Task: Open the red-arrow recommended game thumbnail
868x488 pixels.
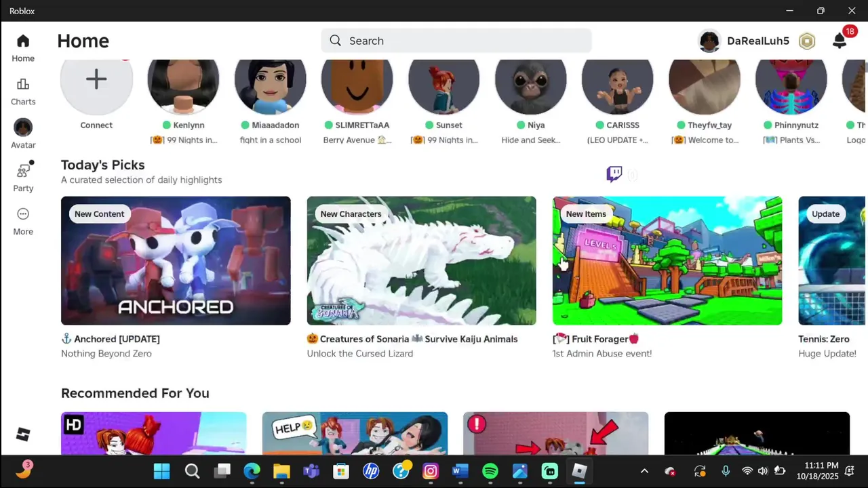Action: point(556,434)
